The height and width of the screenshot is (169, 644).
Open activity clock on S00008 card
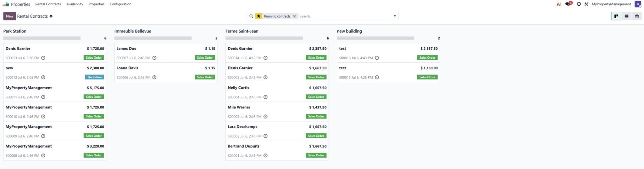click(x=43, y=156)
